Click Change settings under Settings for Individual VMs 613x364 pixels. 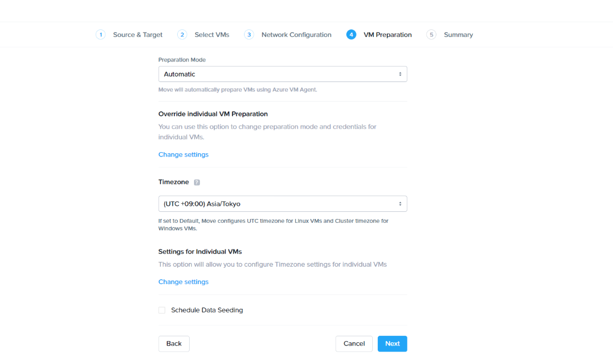[183, 282]
